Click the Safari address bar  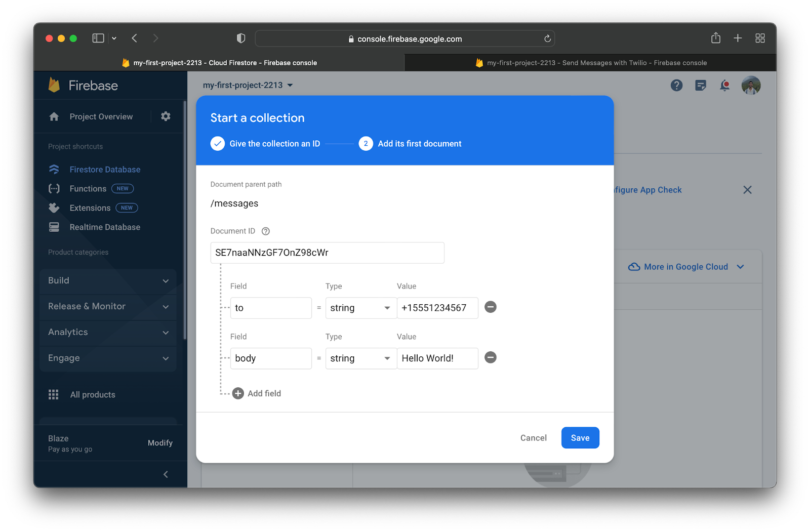[405, 38]
